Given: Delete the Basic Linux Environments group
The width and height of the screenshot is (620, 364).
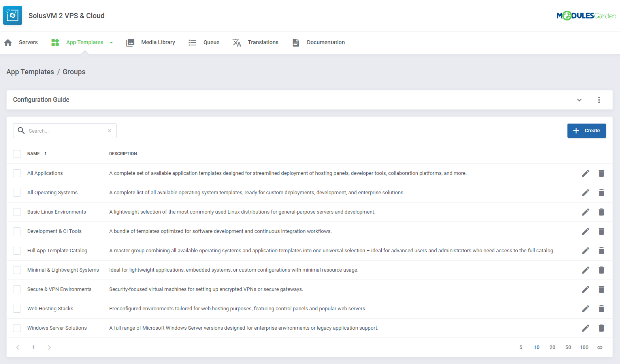Looking at the screenshot, I should coord(601,212).
